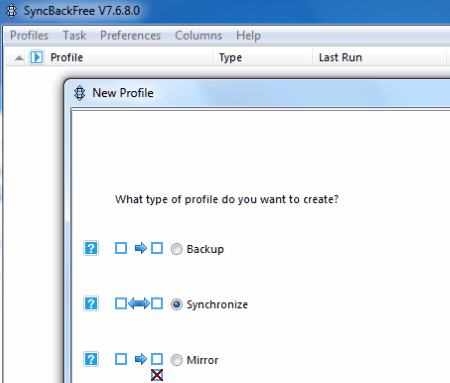Viewport: 450px width, 383px height.
Task: Click the two-way arrow diagram for Synchronize
Action: (139, 304)
